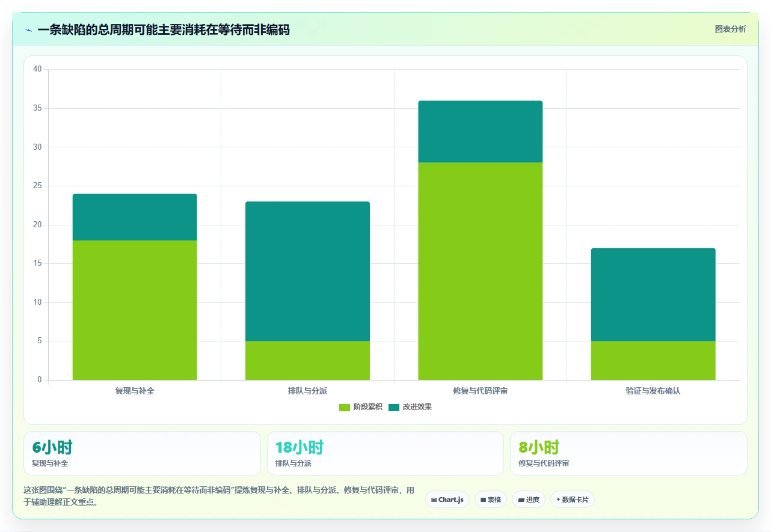Click the teal bar segment for 复现与补全
The image size is (771, 532).
point(135,217)
